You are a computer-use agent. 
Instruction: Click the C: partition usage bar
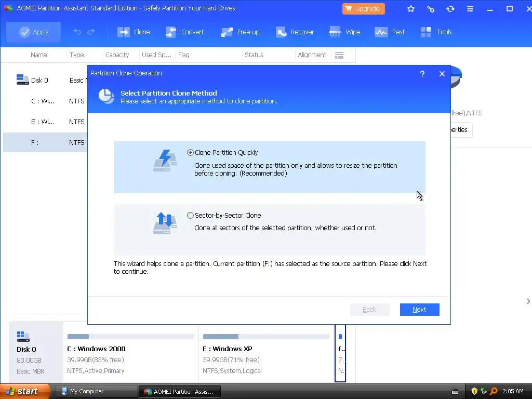(130, 337)
